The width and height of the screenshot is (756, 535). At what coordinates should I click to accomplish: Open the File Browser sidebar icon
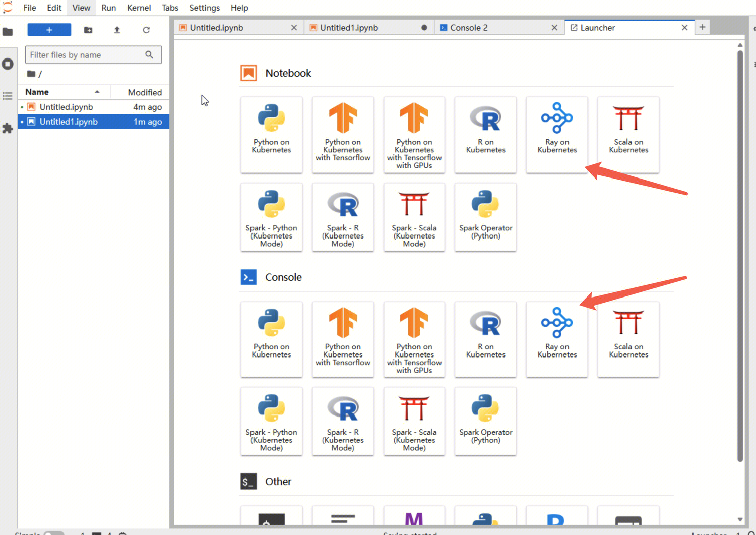pos(8,32)
